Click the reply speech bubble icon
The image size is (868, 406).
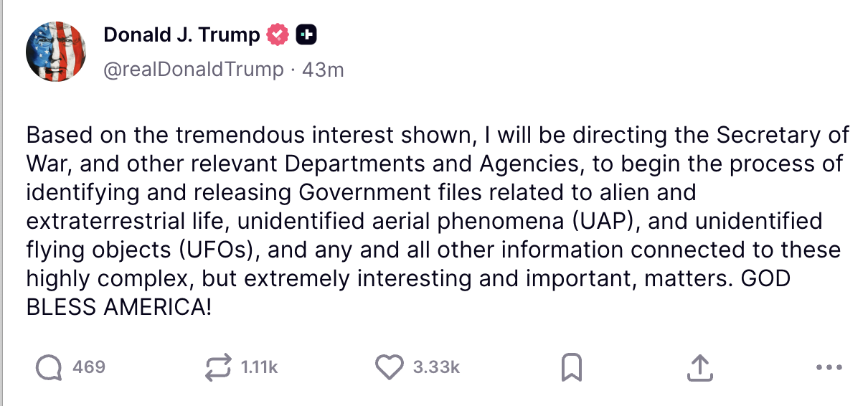tap(49, 368)
